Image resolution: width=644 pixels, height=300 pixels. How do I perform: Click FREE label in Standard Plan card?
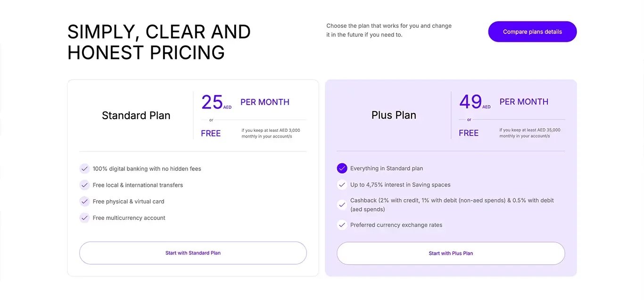pos(211,133)
